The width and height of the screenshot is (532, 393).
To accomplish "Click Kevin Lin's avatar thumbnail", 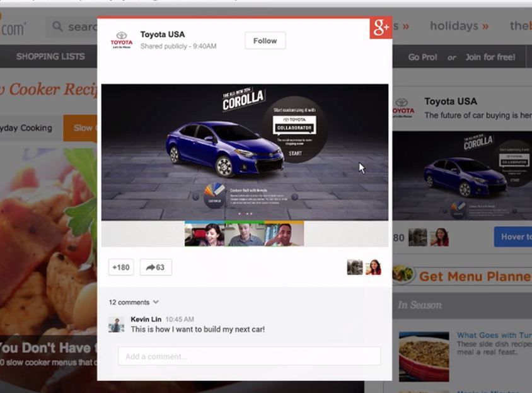I will [116, 325].
